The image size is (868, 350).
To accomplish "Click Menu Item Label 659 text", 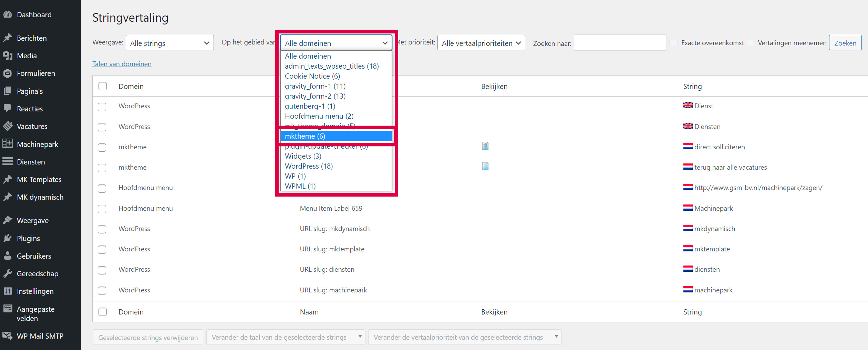I will coord(331,208).
